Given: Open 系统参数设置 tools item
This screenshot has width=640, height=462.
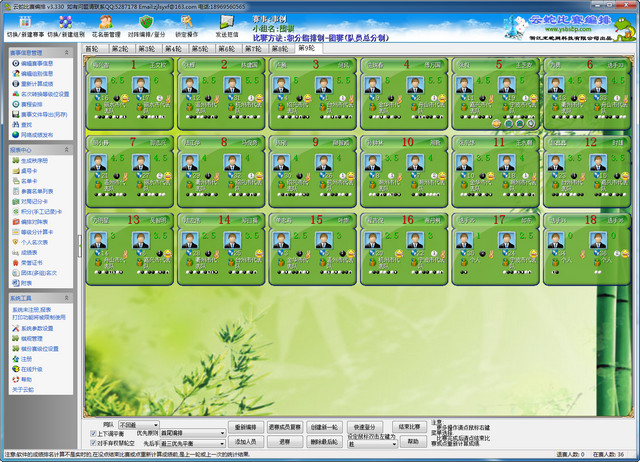Looking at the screenshot, I should [x=33, y=328].
